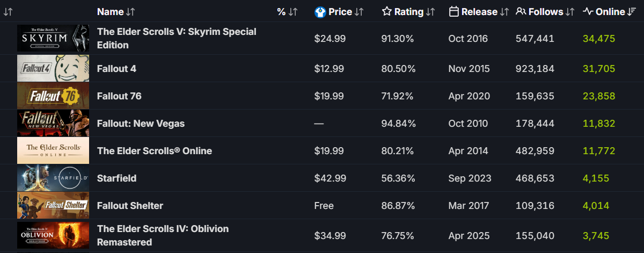The width and height of the screenshot is (644, 253).
Task: Click the Follows people icon
Action: 521,12
